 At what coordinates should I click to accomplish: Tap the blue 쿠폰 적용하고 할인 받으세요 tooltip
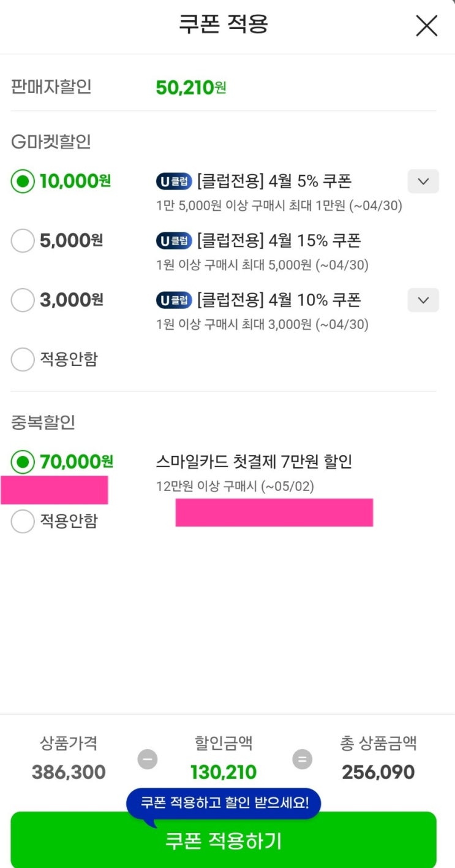click(224, 802)
